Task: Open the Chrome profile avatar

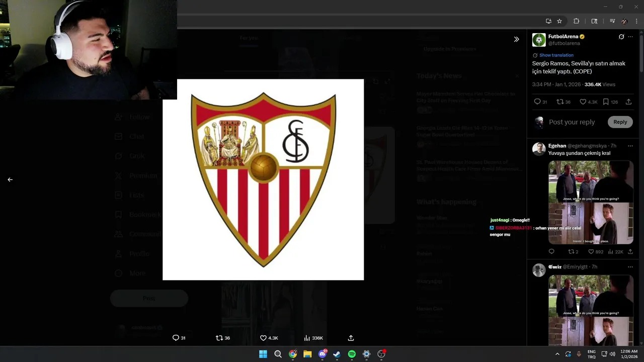Action: pyautogui.click(x=624, y=21)
